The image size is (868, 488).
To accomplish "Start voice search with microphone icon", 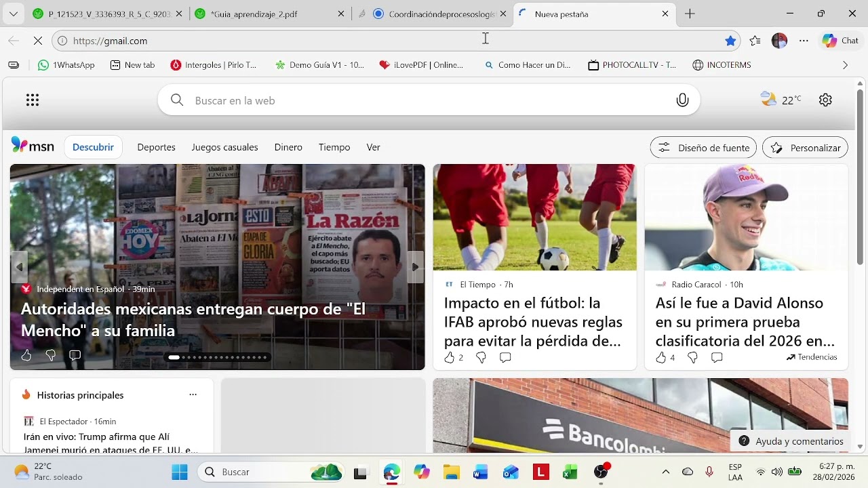I will click(682, 100).
